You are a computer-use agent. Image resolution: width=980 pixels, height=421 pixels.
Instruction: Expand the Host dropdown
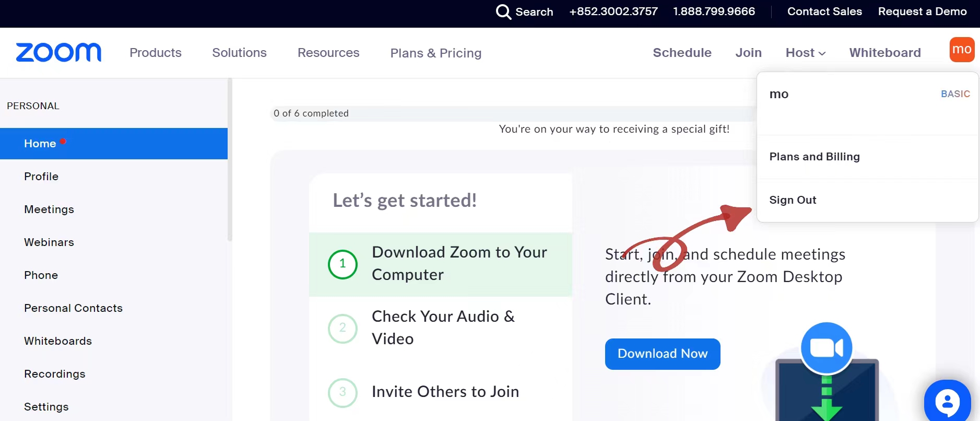[806, 53]
